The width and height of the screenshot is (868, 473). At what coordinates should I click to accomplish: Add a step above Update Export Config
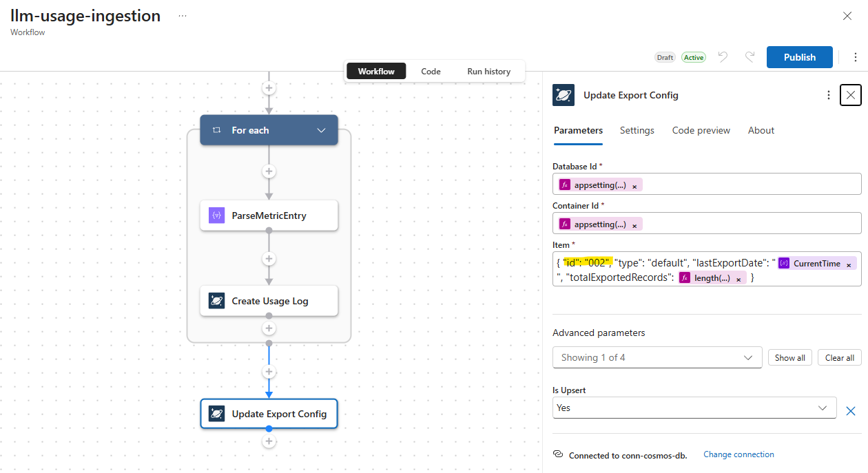tap(269, 372)
